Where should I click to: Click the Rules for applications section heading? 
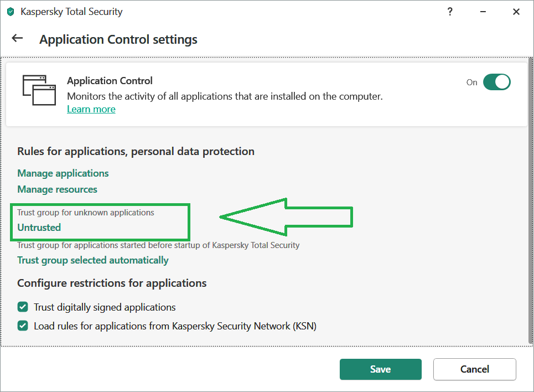point(136,151)
